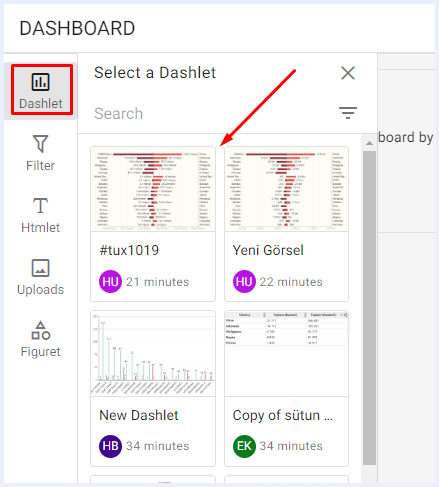Click the EK avatar on Copy of sütun card

pos(244,446)
